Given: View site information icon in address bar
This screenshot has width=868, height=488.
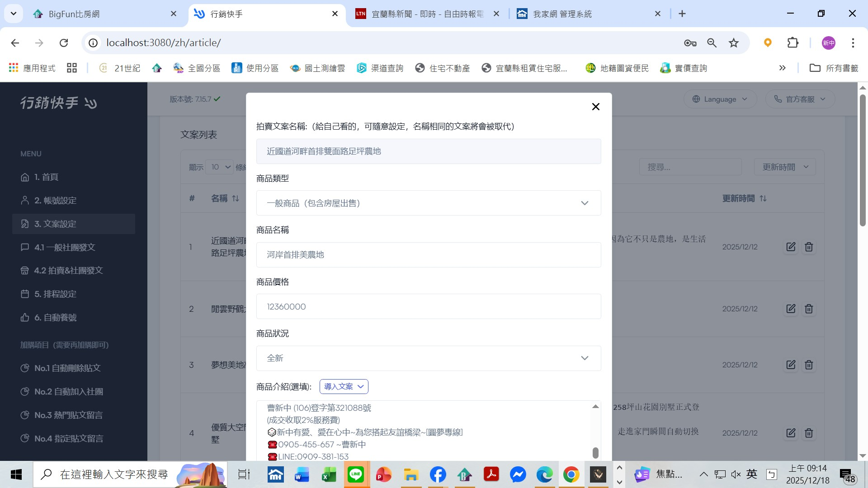Looking at the screenshot, I should (x=93, y=42).
